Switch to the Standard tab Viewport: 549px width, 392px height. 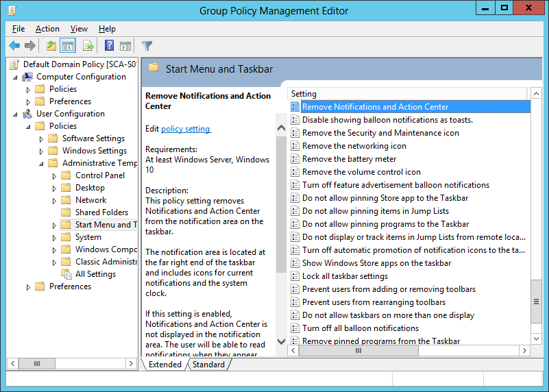coord(208,365)
